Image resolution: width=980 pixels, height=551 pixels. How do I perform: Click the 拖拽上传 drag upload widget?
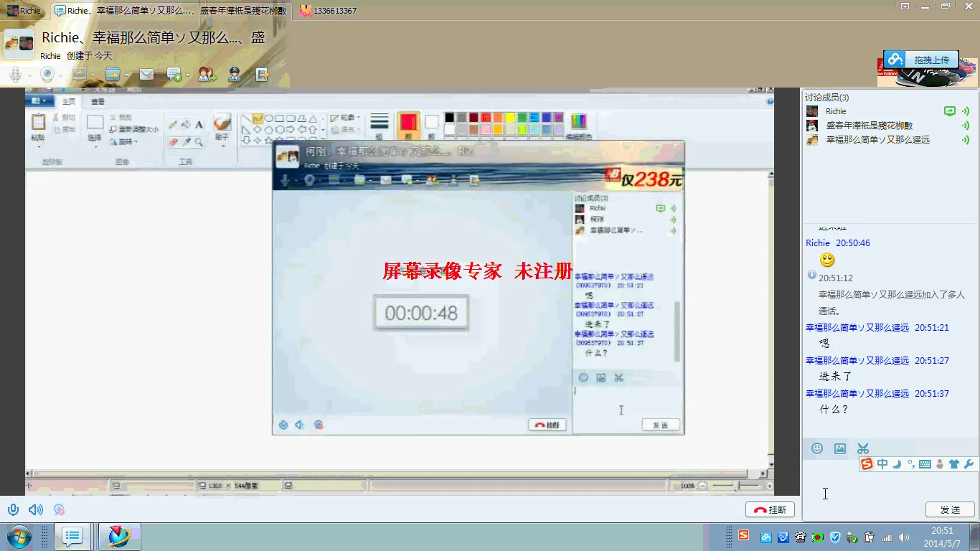click(921, 60)
